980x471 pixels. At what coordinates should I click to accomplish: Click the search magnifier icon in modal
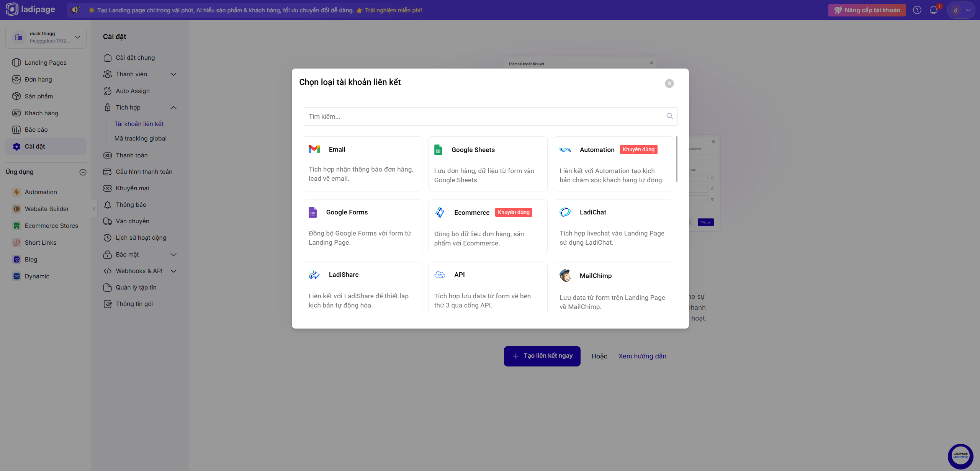pos(669,116)
